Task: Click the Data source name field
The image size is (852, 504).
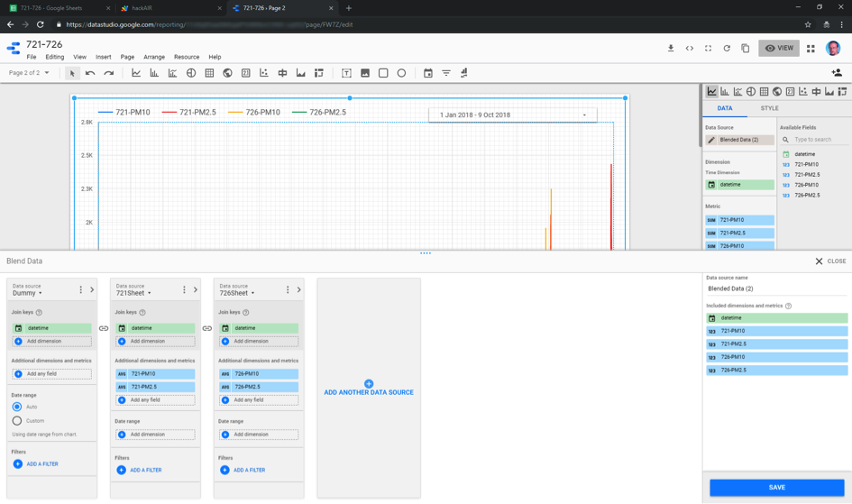Action: 776,289
